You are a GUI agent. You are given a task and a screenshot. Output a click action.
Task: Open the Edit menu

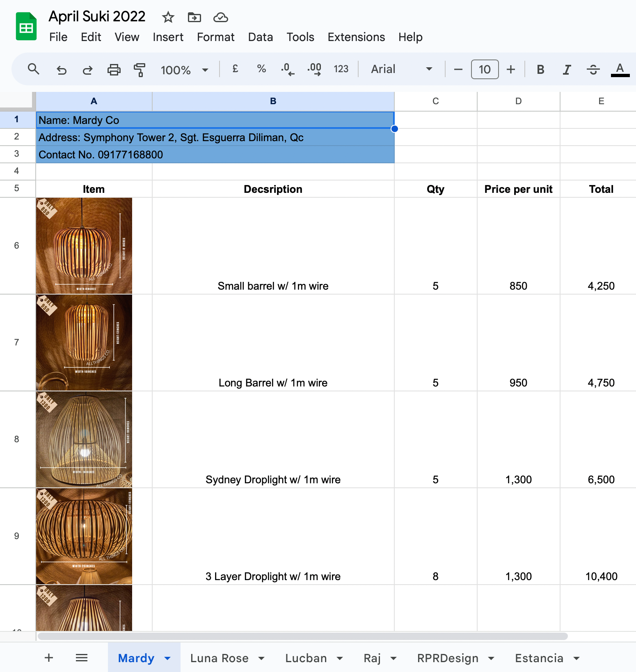click(91, 37)
